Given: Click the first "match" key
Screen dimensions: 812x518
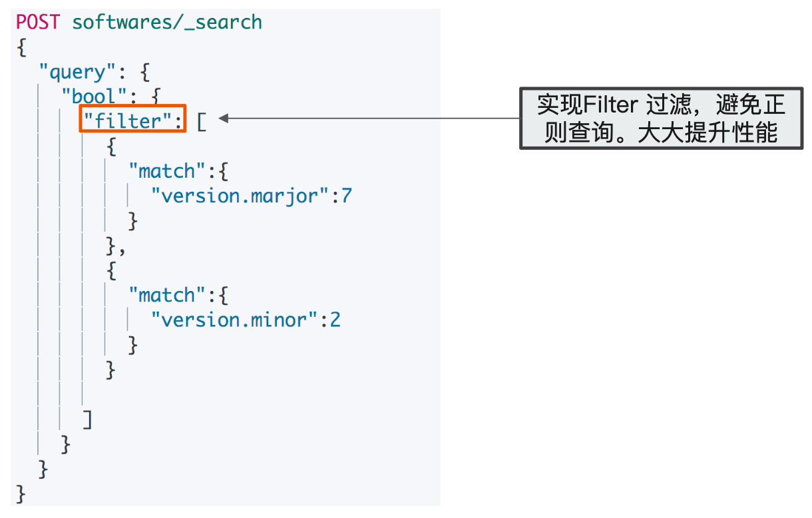Looking at the screenshot, I should (166, 171).
